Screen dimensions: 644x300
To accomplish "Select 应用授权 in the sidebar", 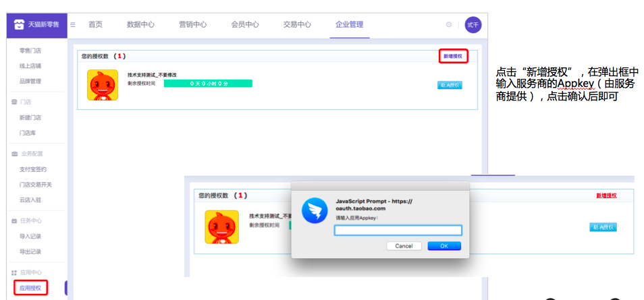I will coord(30,288).
